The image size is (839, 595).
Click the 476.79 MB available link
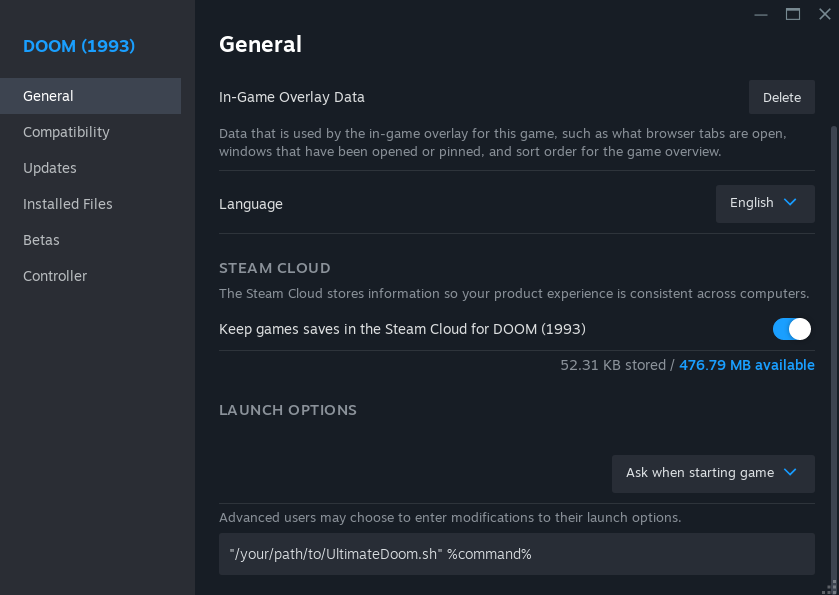746,365
